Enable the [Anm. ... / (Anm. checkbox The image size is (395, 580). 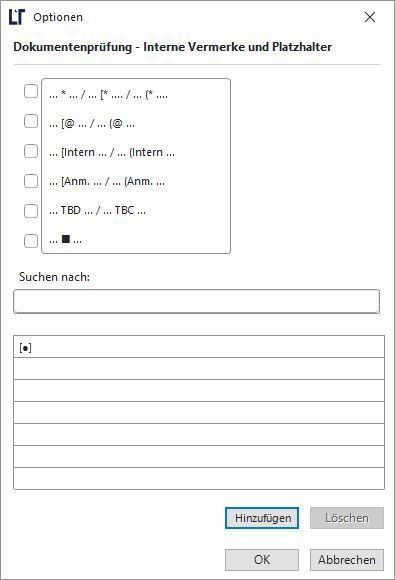(31, 181)
